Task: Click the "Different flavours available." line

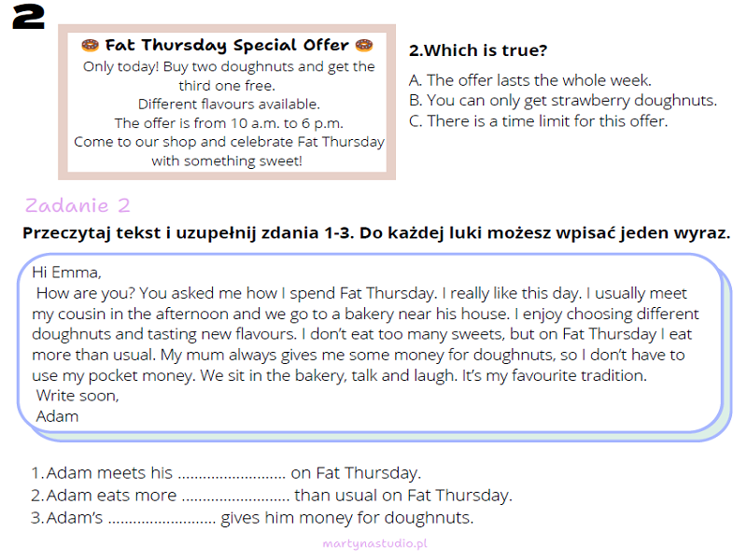Action: click(229, 104)
